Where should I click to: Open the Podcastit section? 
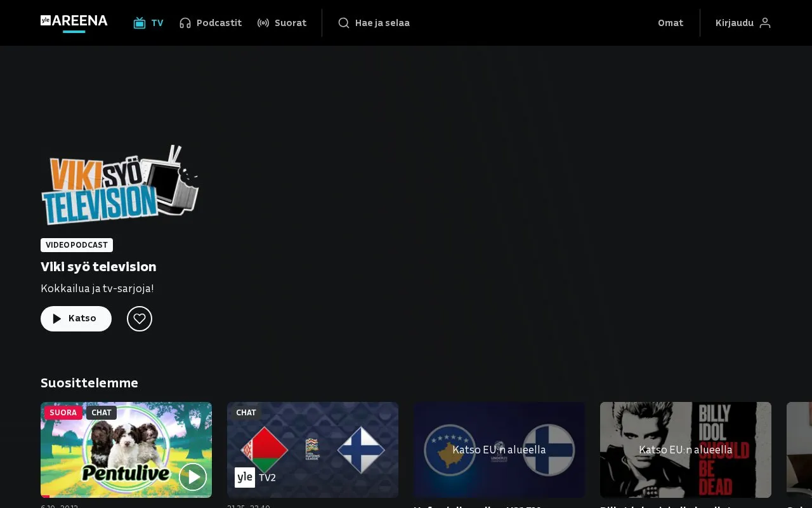pyautogui.click(x=211, y=23)
